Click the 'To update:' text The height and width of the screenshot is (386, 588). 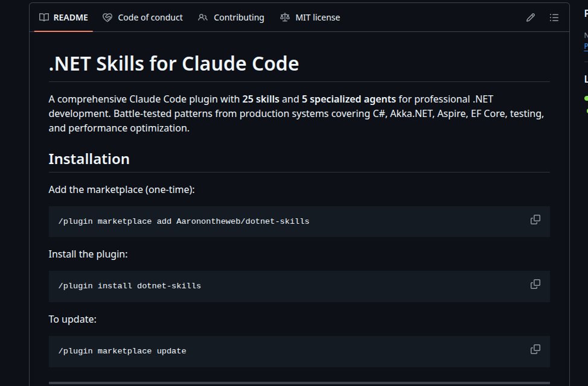coord(72,319)
